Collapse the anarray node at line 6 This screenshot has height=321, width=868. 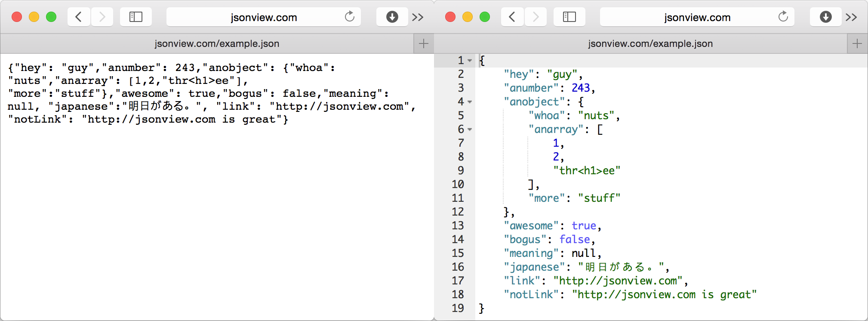click(x=470, y=130)
